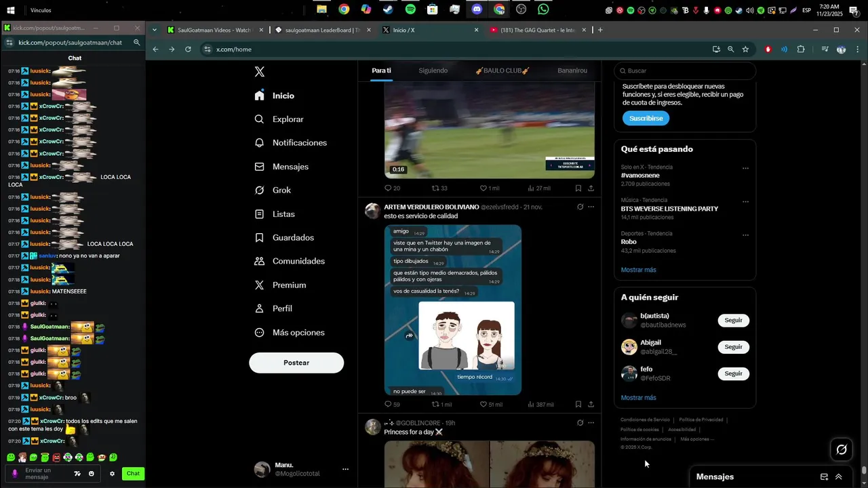Image resolution: width=868 pixels, height=488 pixels.
Task: Open emoji picker in Kick chat input
Action: click(x=92, y=474)
